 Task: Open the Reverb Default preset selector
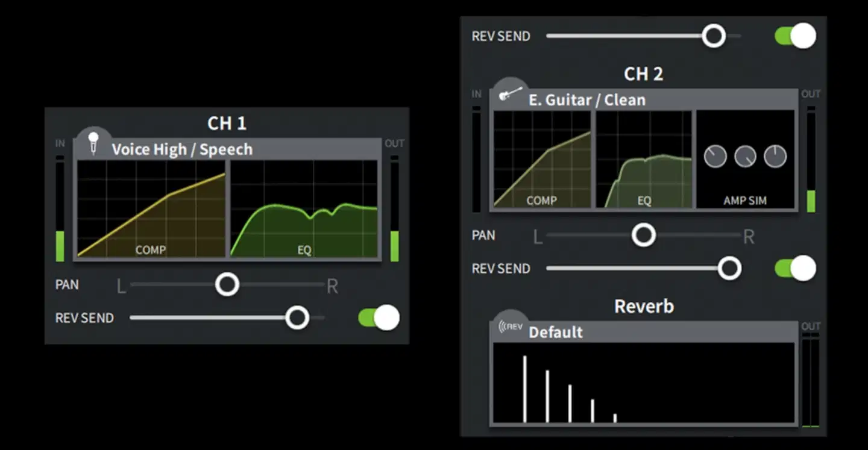pos(555,332)
